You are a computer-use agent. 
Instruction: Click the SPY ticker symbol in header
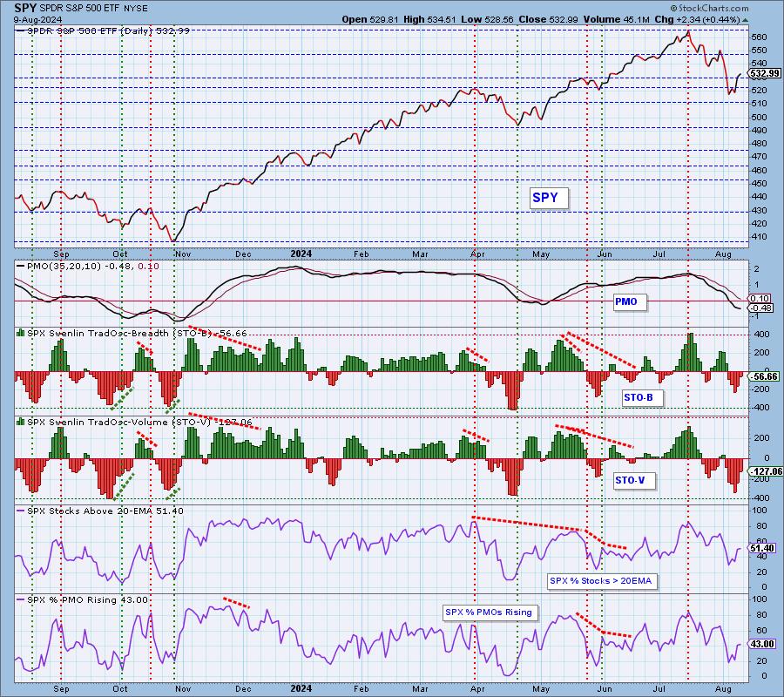pos(25,8)
